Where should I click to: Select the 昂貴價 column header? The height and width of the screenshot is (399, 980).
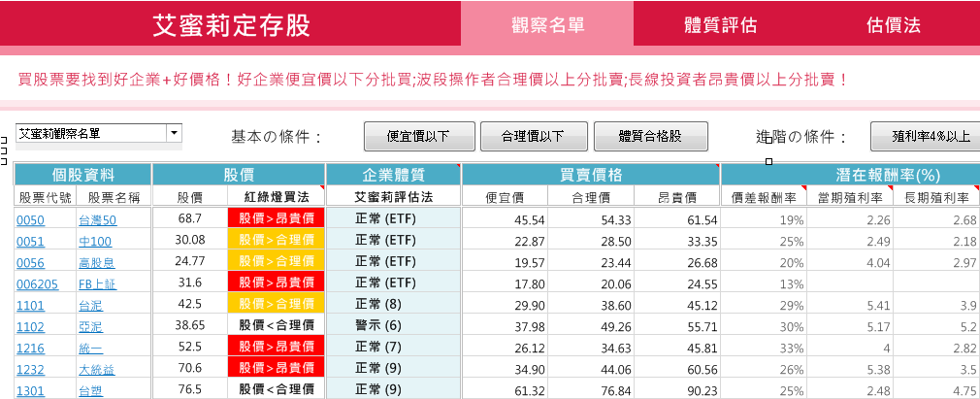677,197
